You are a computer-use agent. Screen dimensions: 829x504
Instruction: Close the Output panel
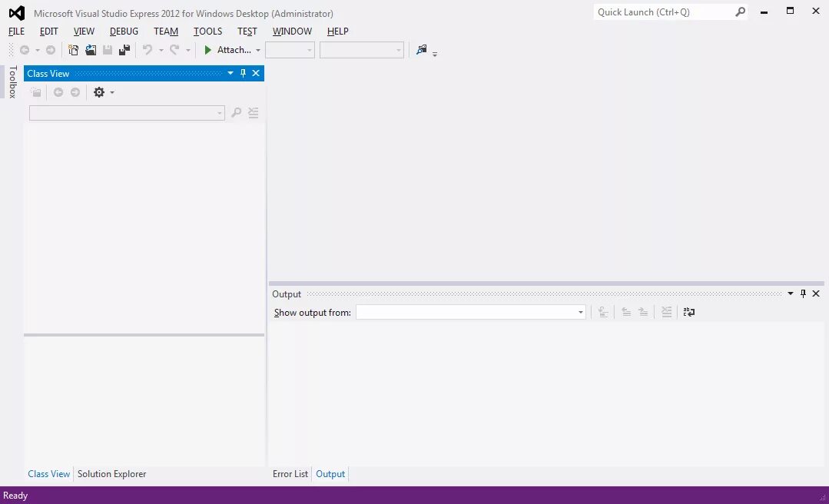coord(816,293)
